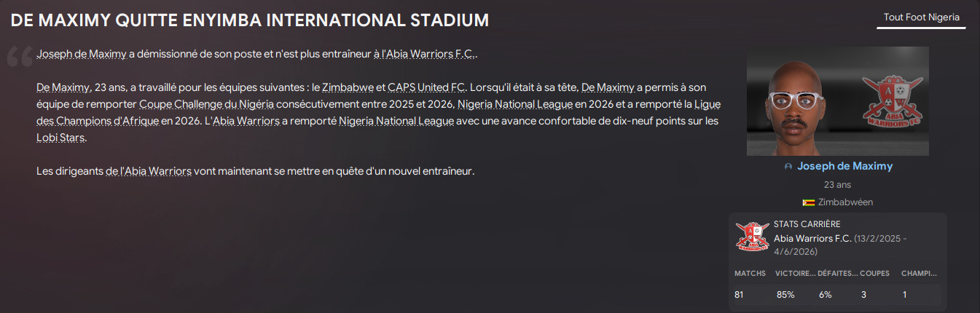The image size is (980, 313).
Task: Click the Zimbabwean flag icon
Action: coord(808,202)
